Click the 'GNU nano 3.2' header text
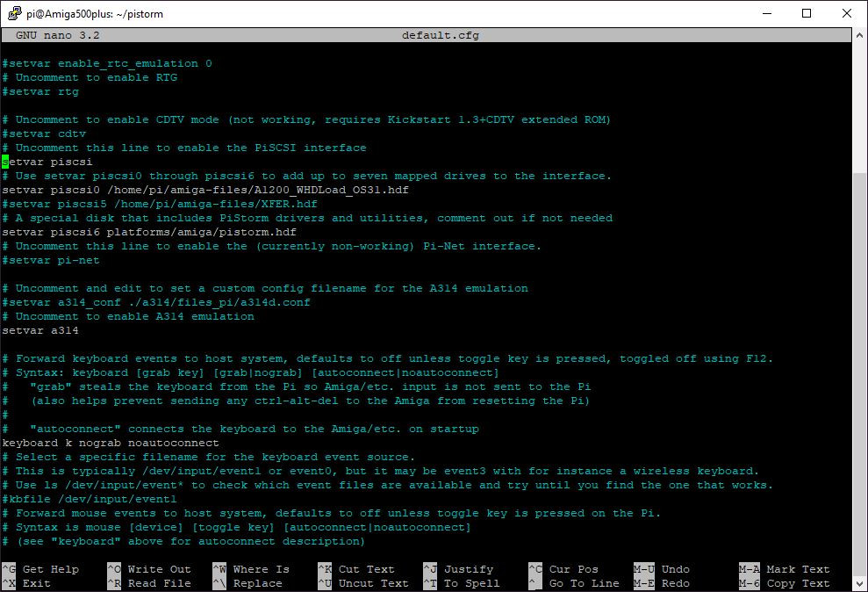Screen dimensions: 868x592 tap(58, 35)
